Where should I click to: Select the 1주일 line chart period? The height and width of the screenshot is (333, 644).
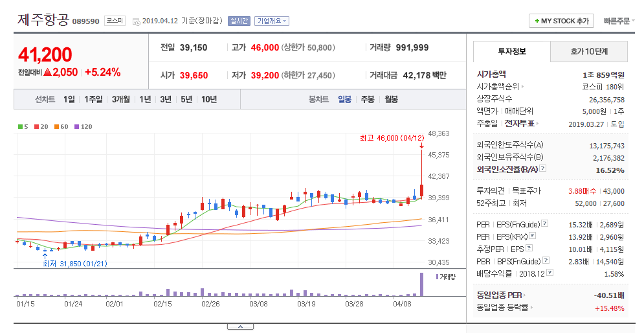coord(93,100)
